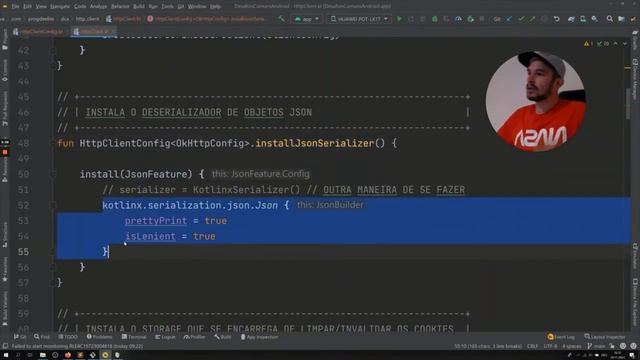640x360 pixels.
Task: Open the File menu
Action: [16, 7]
